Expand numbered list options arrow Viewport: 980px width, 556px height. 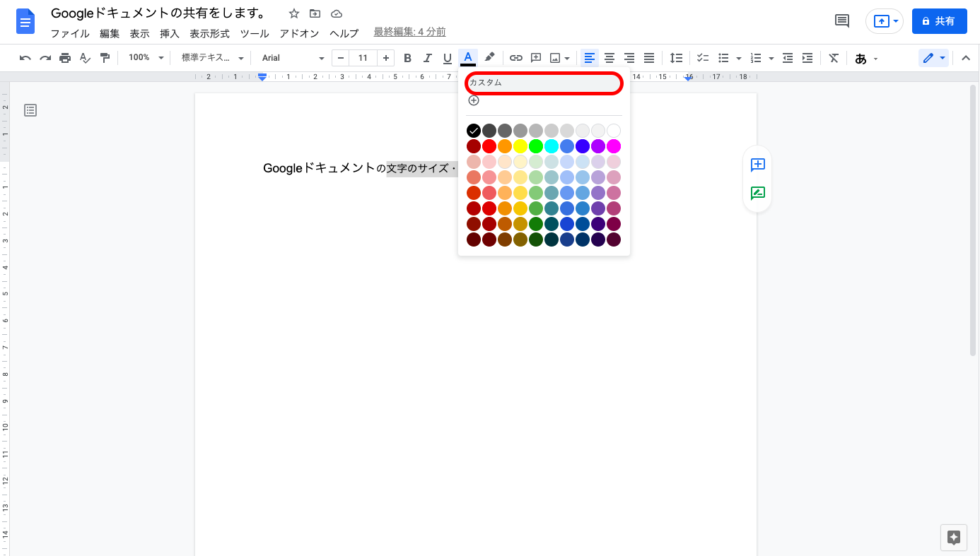771,58
